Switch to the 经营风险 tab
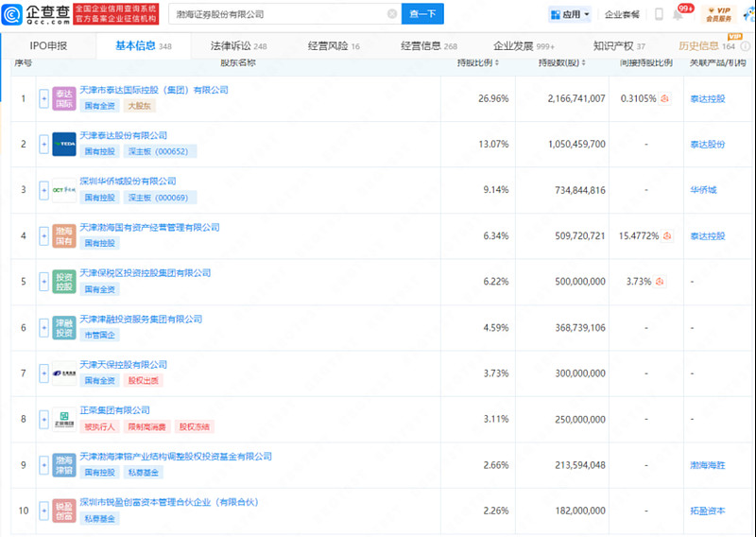Viewport: 756px width, 537px height. [334, 45]
